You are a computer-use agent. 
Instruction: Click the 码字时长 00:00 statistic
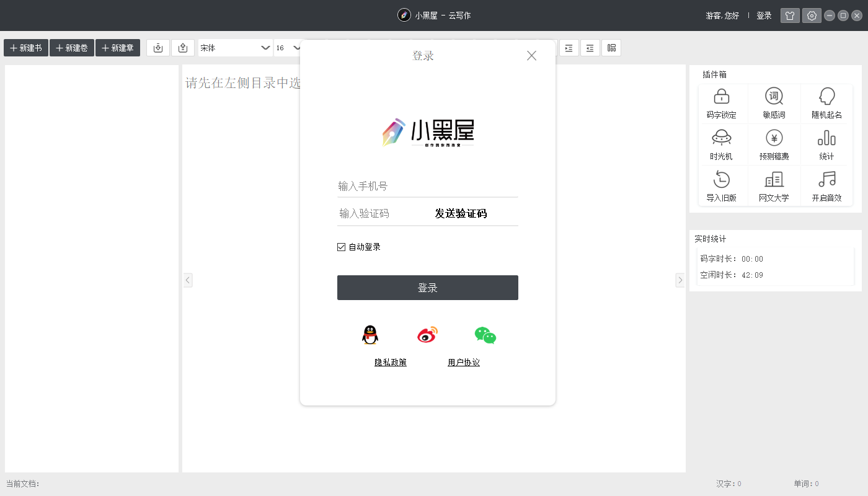click(x=732, y=259)
